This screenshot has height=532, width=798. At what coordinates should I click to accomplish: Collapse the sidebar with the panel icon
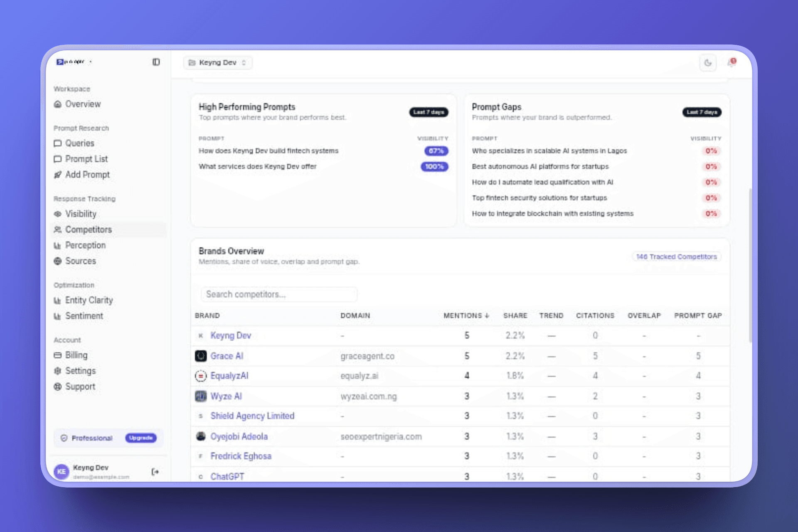pos(156,62)
